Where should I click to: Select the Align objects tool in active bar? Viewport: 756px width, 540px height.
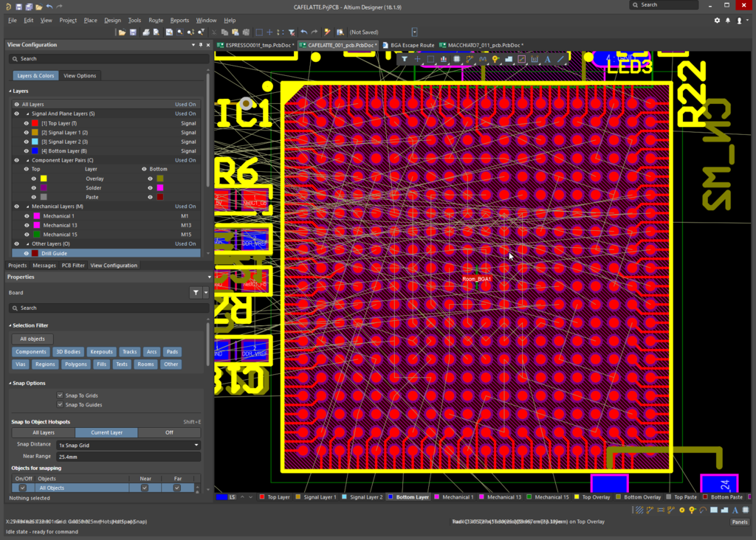(444, 59)
